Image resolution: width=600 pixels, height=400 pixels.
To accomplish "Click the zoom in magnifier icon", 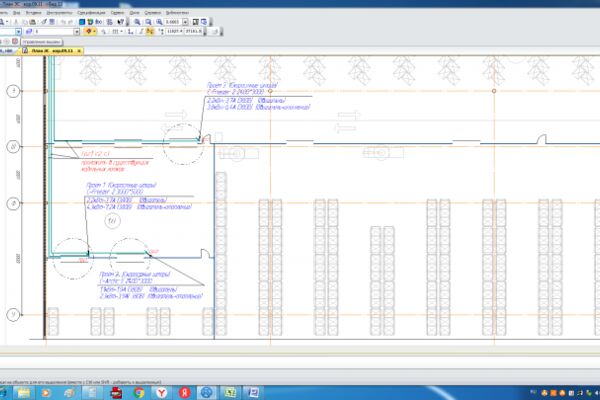I will tap(137, 22).
